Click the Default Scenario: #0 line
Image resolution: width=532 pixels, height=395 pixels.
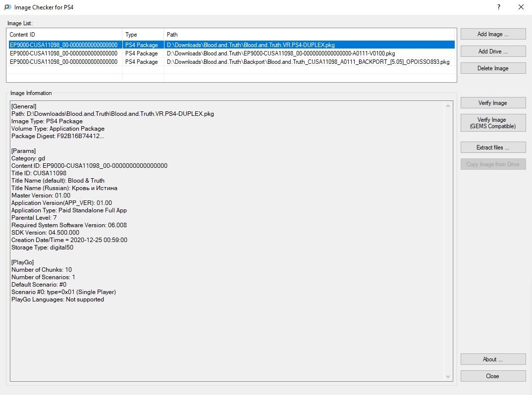coord(39,285)
